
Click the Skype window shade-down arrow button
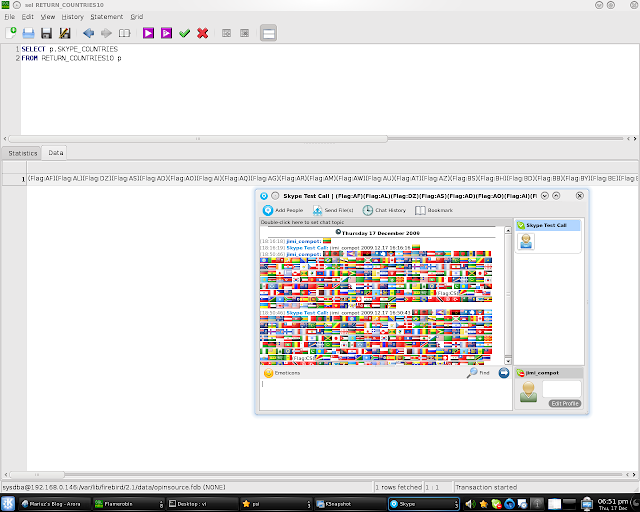(544, 196)
